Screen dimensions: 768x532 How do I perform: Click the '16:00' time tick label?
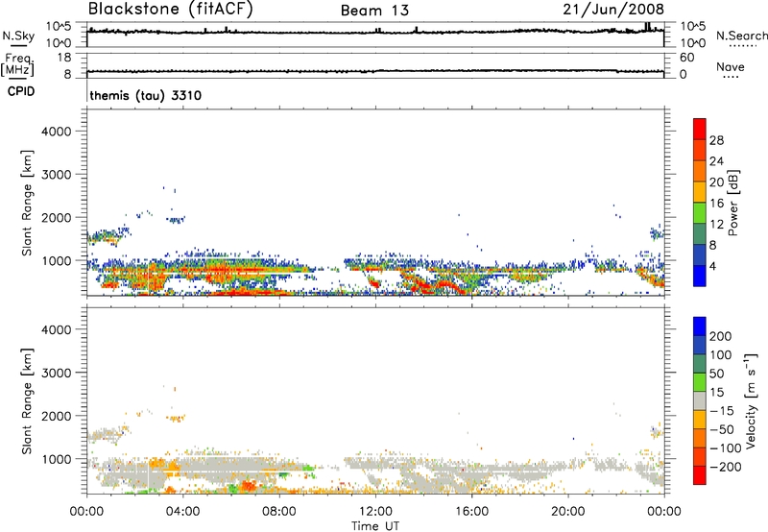coord(471,512)
